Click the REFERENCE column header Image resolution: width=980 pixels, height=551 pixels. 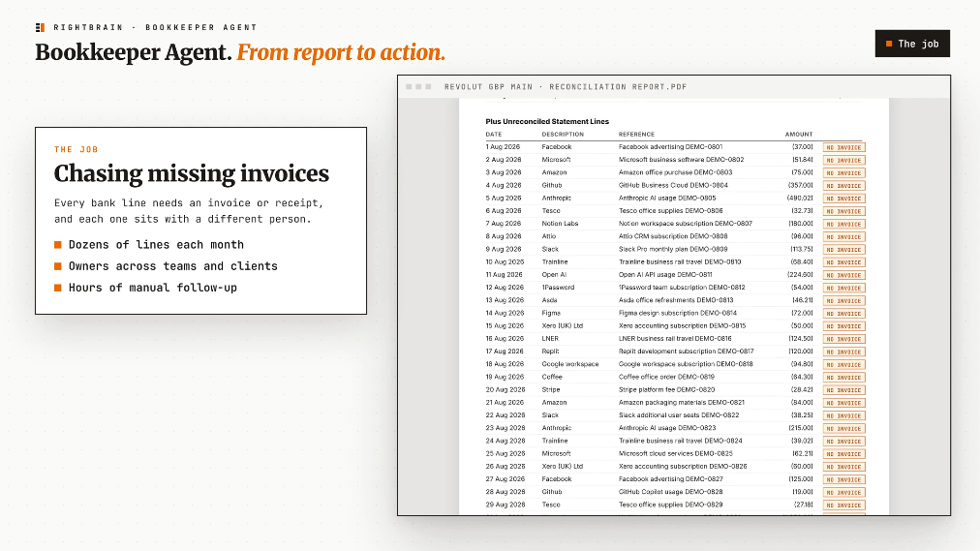pos(637,135)
